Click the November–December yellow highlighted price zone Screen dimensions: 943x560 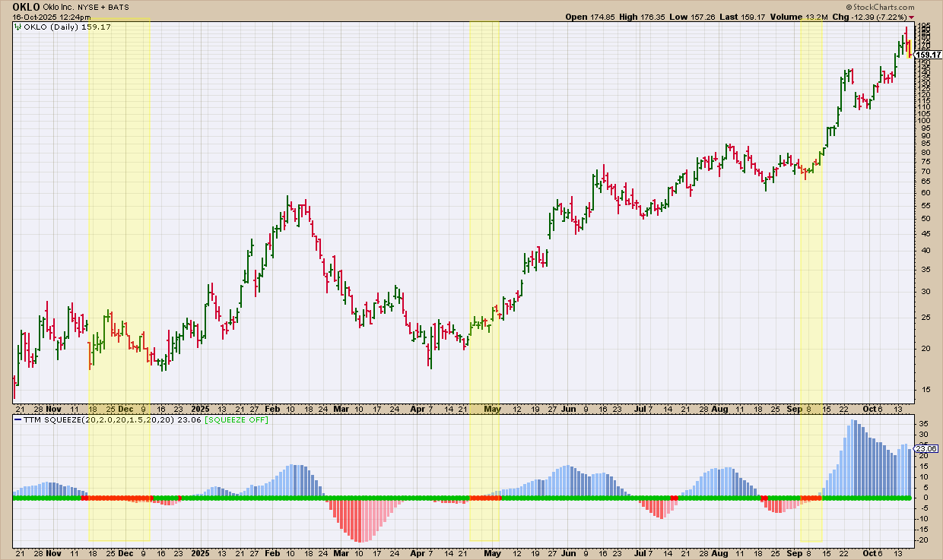click(x=119, y=213)
